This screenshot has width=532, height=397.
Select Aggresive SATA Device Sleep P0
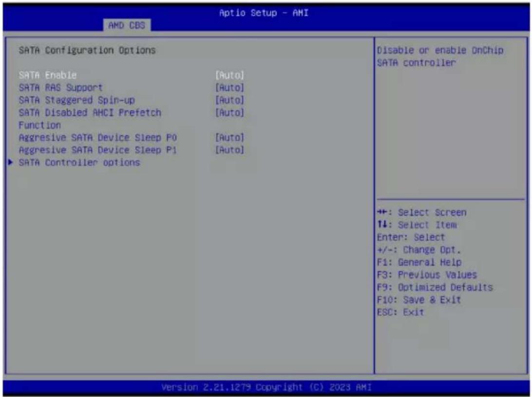pyautogui.click(x=98, y=137)
